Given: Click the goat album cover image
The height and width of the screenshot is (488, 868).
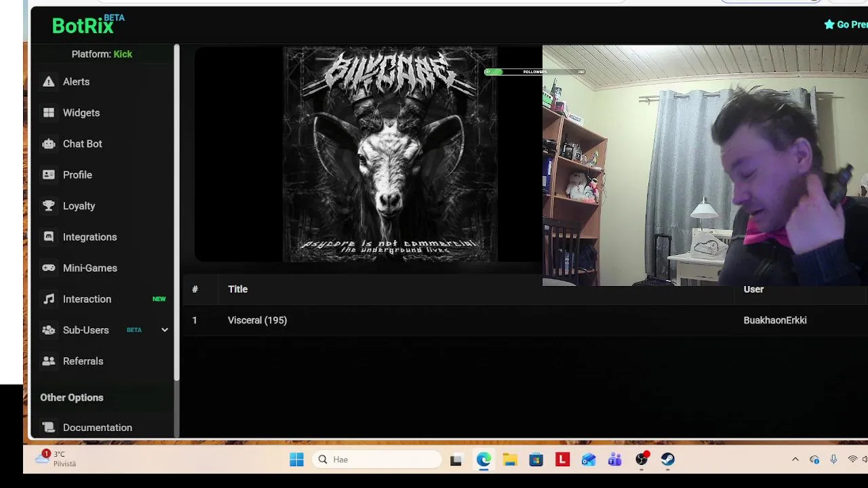Looking at the screenshot, I should [390, 154].
